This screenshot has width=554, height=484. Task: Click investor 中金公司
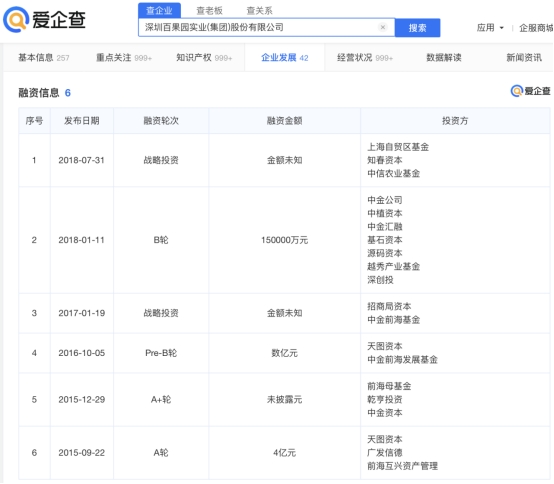(x=385, y=200)
